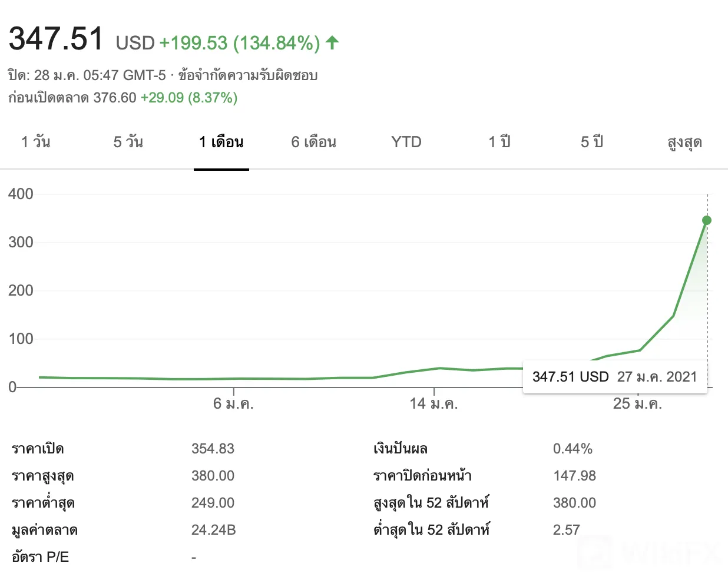The image size is (728, 583).
Task: Select the 1 ปี time range
Action: [x=499, y=142]
